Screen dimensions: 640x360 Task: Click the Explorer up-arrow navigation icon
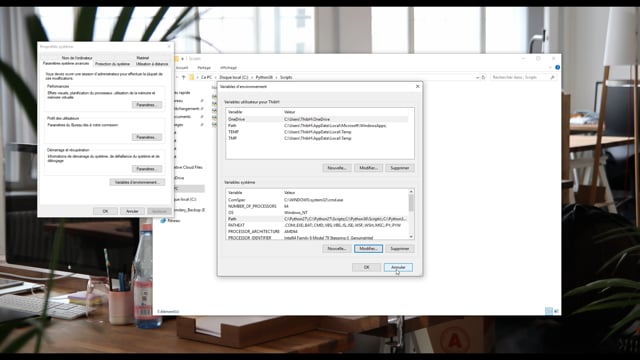click(183, 77)
